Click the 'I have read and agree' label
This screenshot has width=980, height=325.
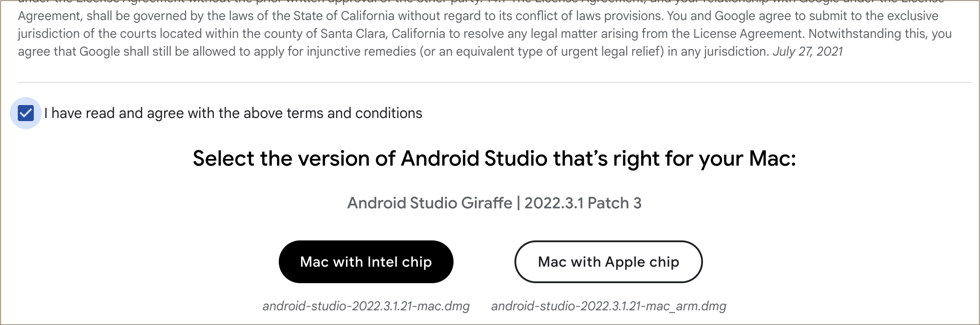point(233,113)
